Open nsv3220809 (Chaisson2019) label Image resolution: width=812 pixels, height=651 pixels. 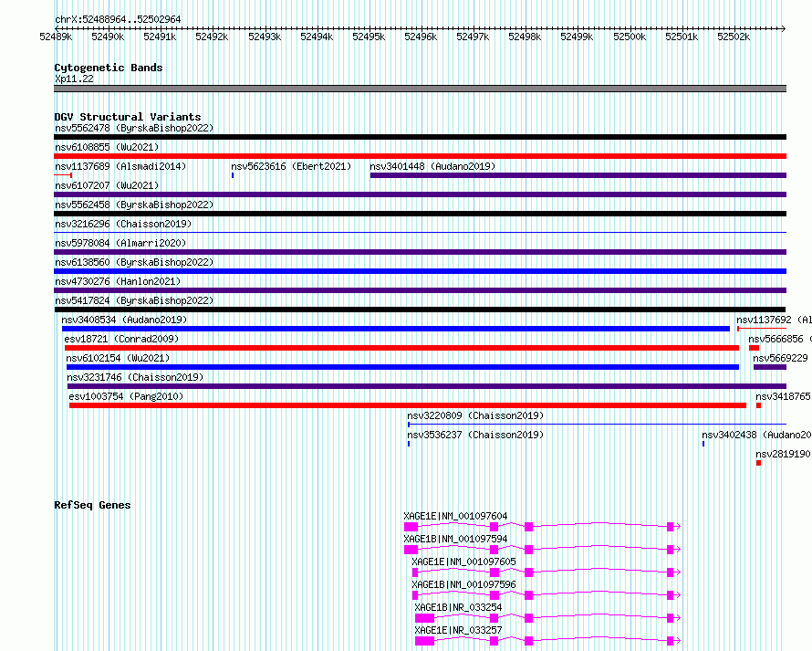[475, 415]
